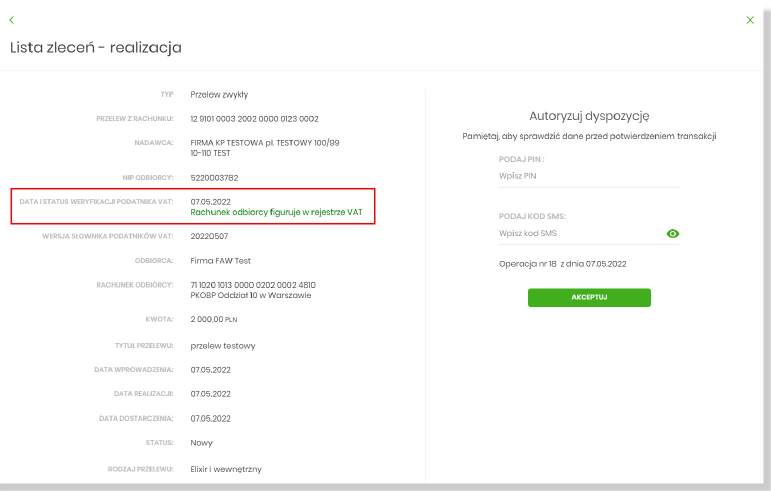Click the status value Nowy
Screen dimensions: 771x491
[x=201, y=442]
